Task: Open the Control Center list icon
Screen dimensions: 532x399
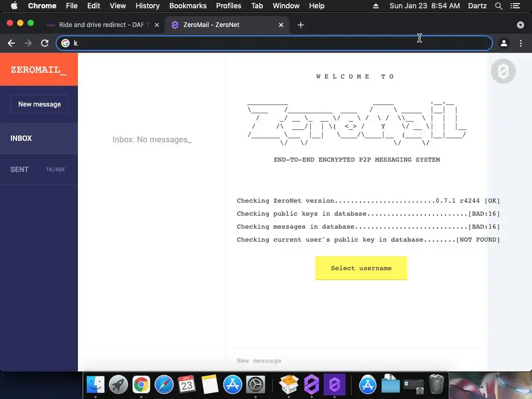Action: 515,6
